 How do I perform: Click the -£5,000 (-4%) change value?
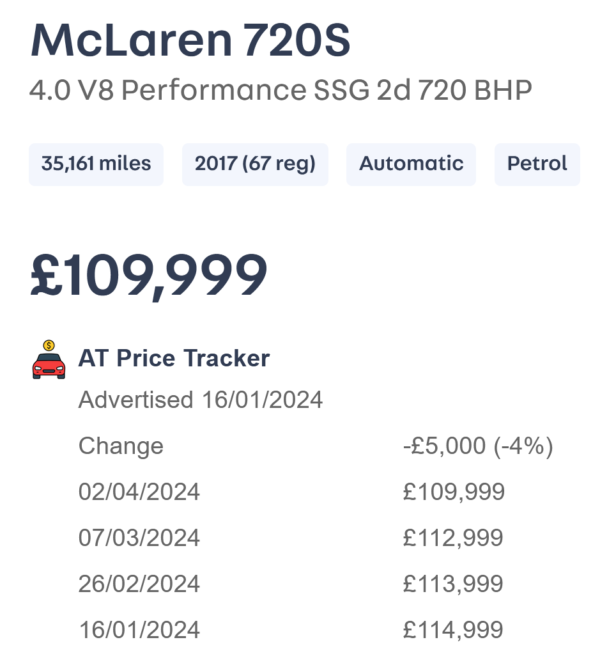(x=477, y=446)
